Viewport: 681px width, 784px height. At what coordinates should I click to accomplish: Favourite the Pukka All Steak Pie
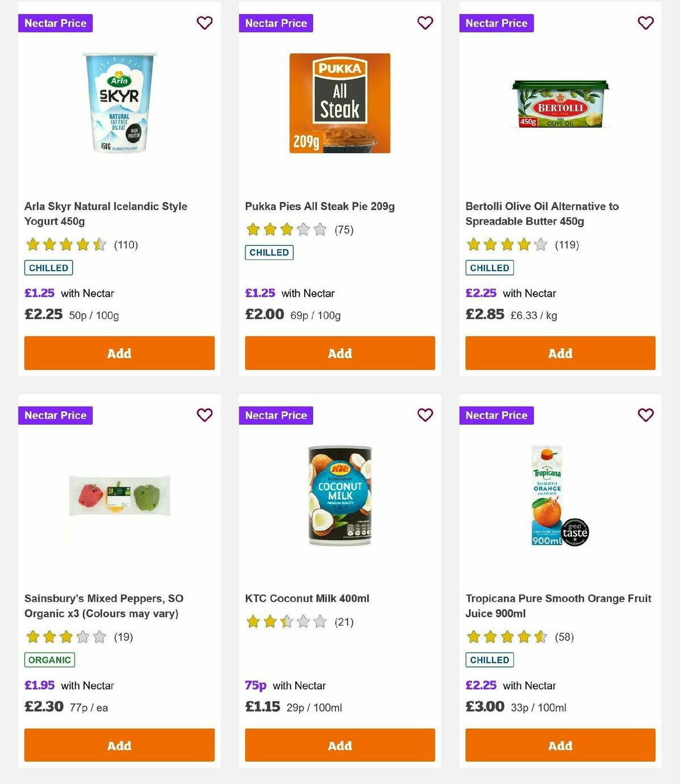425,23
